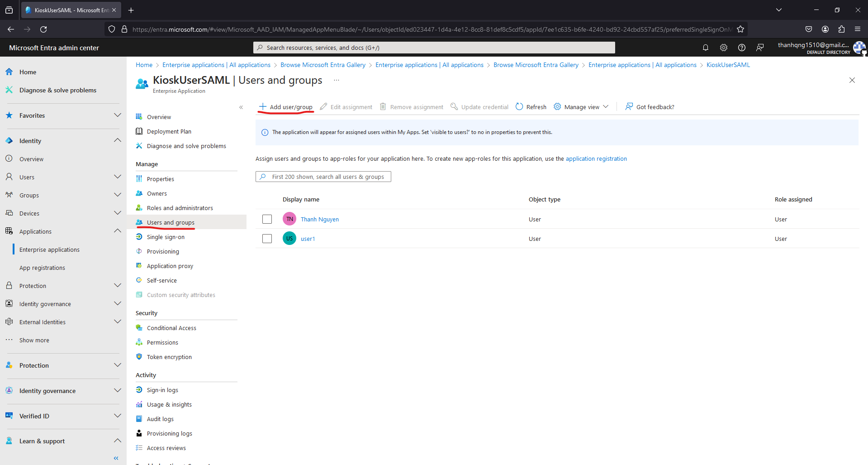The width and height of the screenshot is (868, 465).
Task: Open Token encryption
Action: [x=169, y=357]
